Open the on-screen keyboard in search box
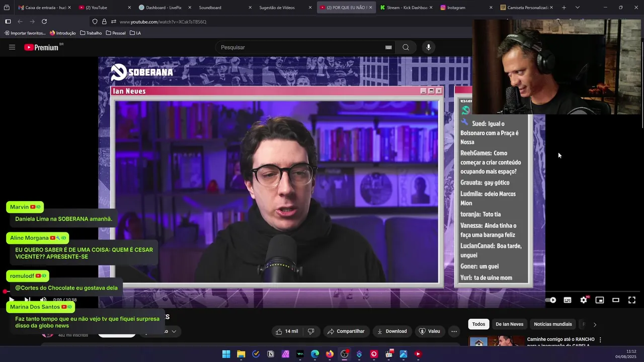The height and width of the screenshot is (362, 644). (x=388, y=47)
